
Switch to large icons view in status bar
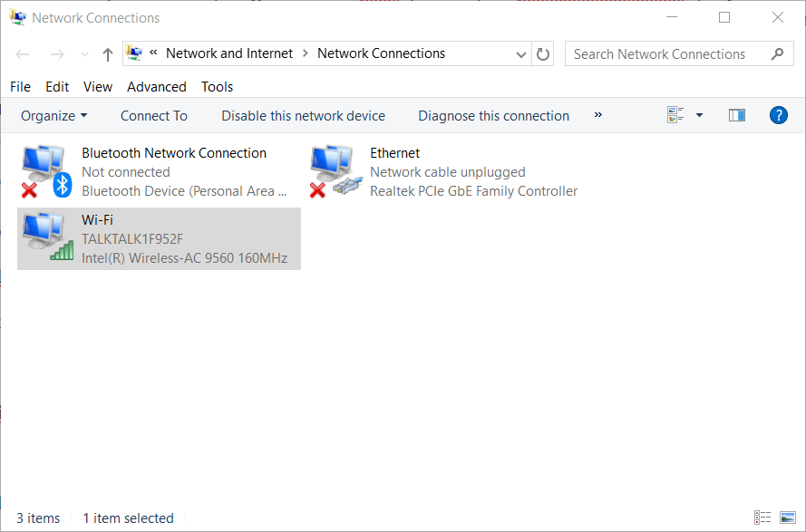(787, 517)
